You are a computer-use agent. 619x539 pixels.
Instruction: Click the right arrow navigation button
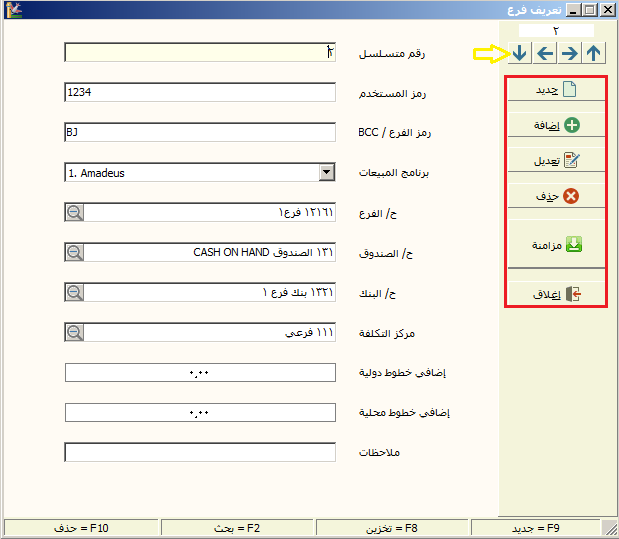pos(569,53)
